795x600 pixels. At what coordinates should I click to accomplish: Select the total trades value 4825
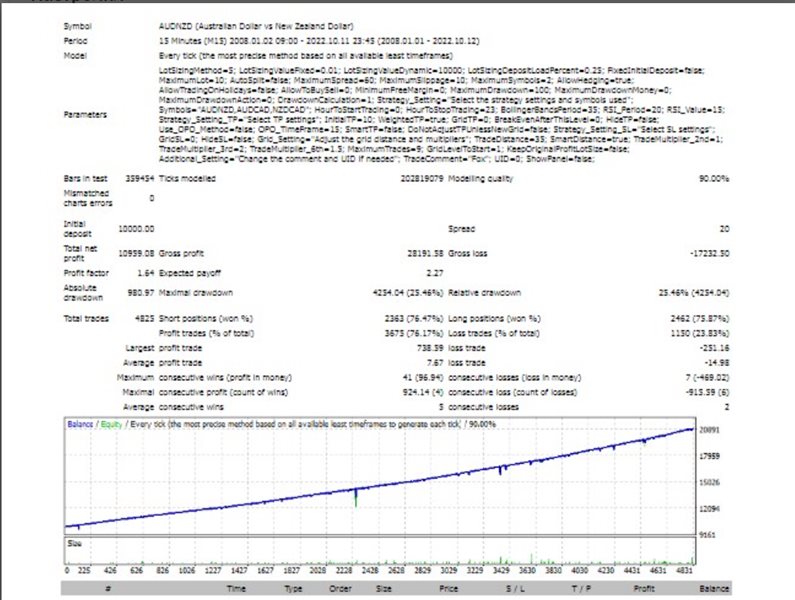(x=144, y=319)
